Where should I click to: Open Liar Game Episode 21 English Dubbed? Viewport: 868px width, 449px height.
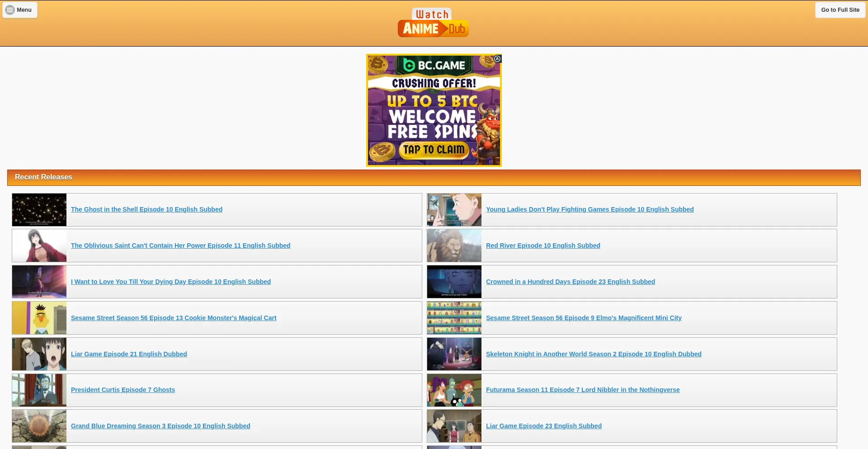click(x=129, y=354)
